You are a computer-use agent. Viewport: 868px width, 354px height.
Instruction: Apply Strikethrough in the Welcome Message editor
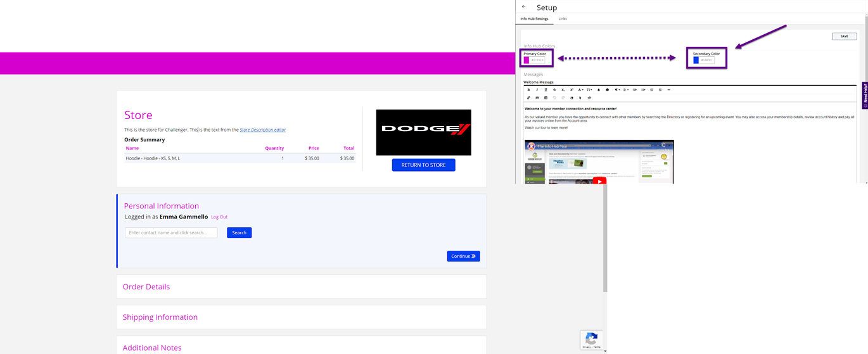554,90
